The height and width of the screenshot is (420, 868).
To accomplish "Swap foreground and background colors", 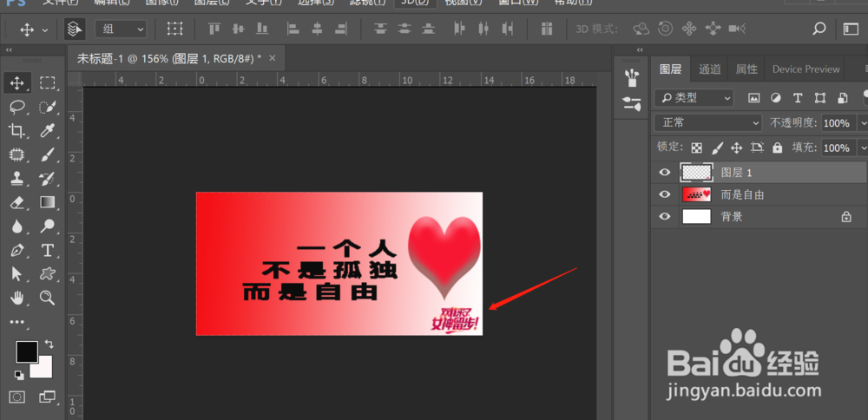I will (x=49, y=345).
